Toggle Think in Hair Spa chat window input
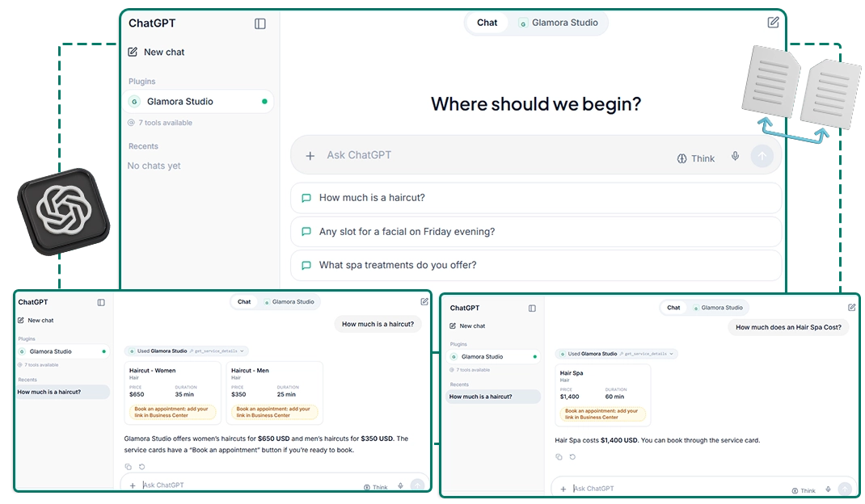The height and width of the screenshot is (504, 865). coord(804,490)
